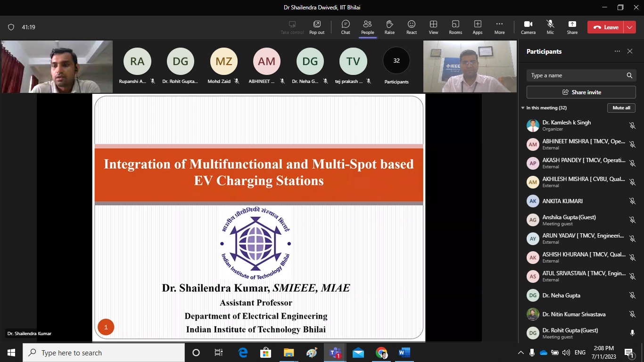Click the 'Type a name' search field
Screen dimensions: 644x362
point(575,75)
